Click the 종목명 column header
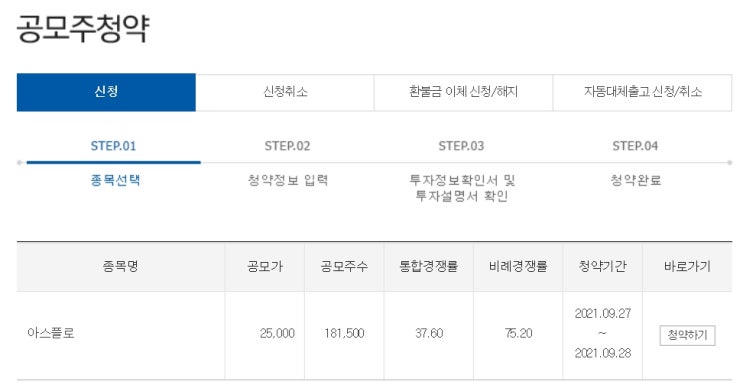This screenshot has height=388, width=743. (120, 266)
